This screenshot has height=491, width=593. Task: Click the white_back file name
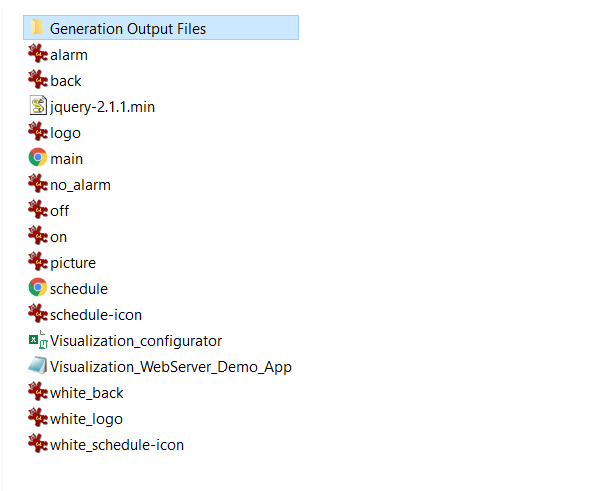(87, 393)
